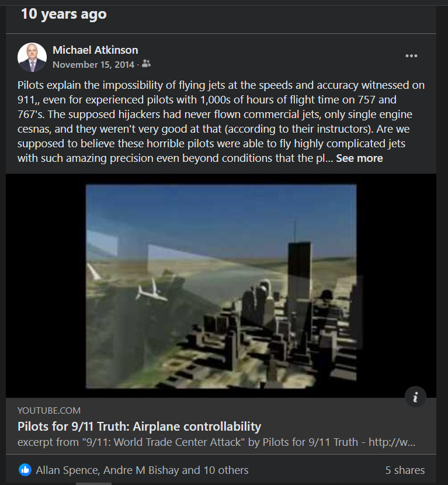
Task: Expand the post text with See more
Action: (359, 158)
